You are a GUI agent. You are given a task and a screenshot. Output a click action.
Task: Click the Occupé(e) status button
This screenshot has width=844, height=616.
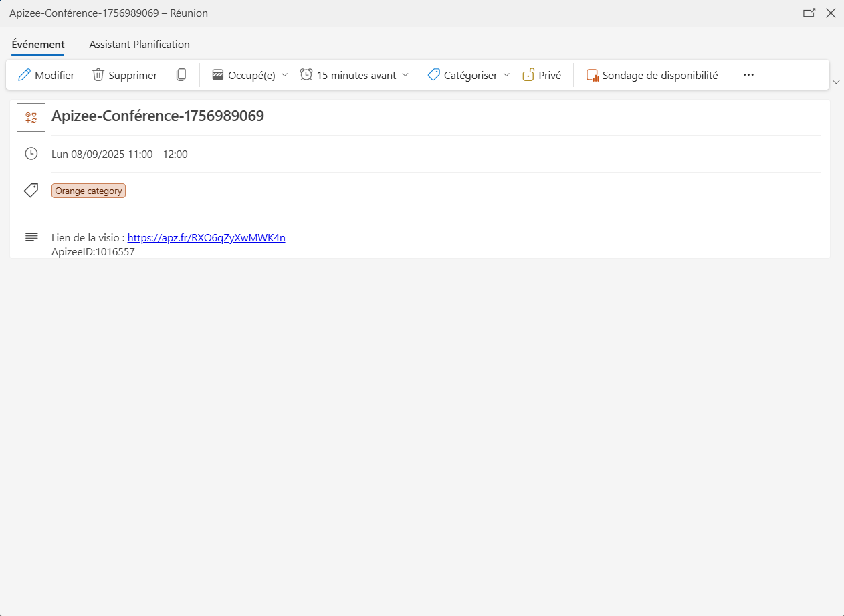pyautogui.click(x=243, y=75)
